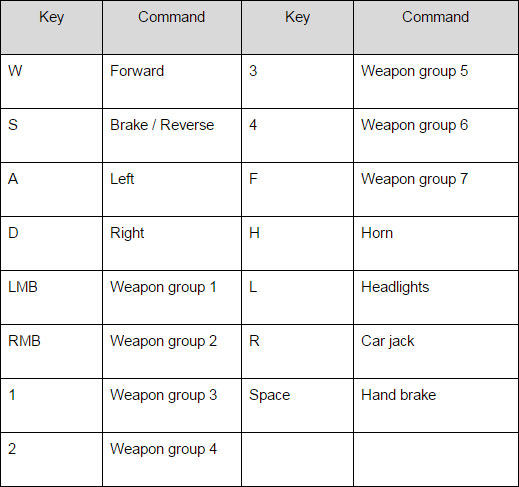Click the first Key column header
The image size is (519, 487).
[52, 27]
